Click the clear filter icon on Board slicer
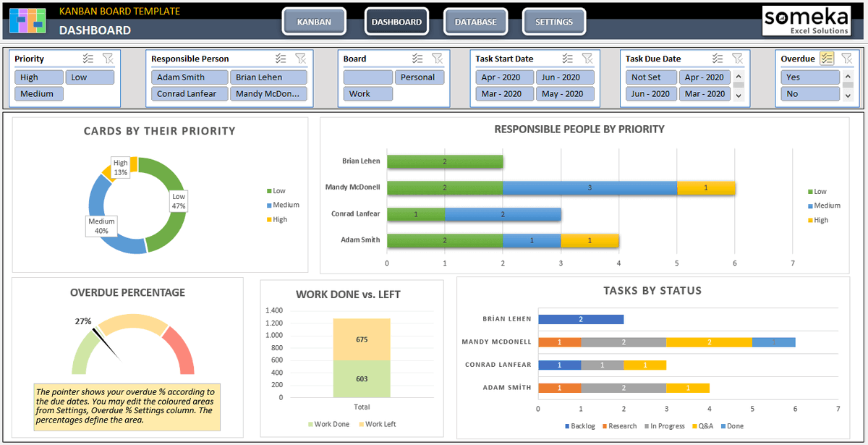The image size is (868, 445). coord(436,59)
